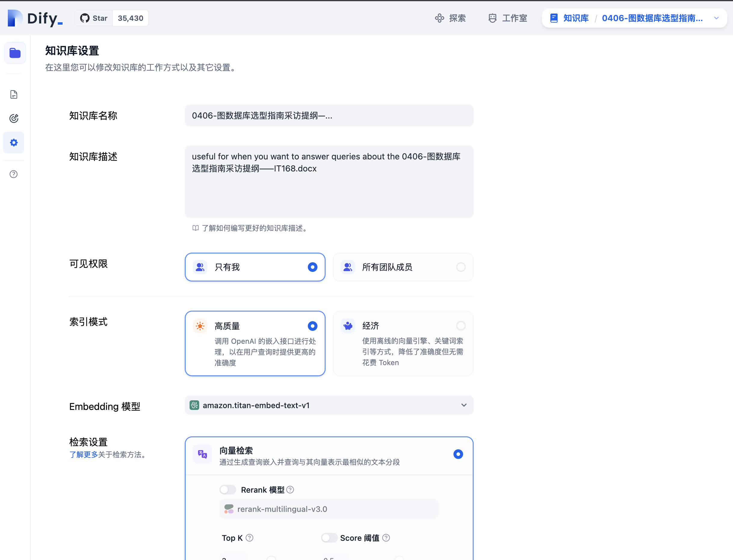This screenshot has height=560, width=733.
Task: Select 所有团队成员 permission option
Action: [x=403, y=267]
